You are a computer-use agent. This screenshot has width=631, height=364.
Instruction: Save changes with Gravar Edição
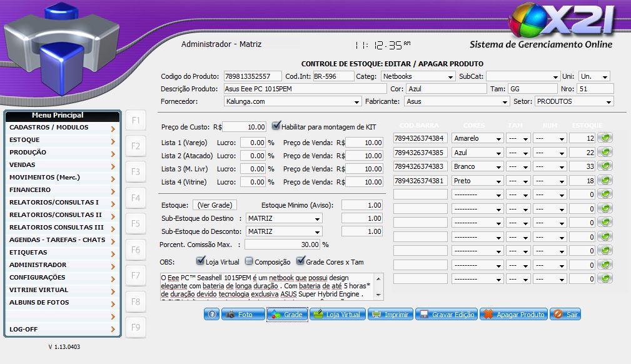447,315
